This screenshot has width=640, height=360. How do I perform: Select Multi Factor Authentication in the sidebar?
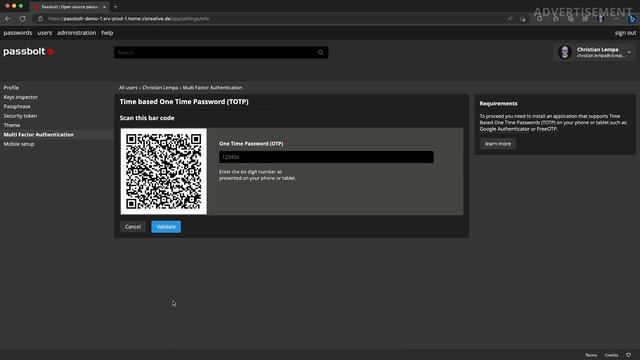(38, 135)
